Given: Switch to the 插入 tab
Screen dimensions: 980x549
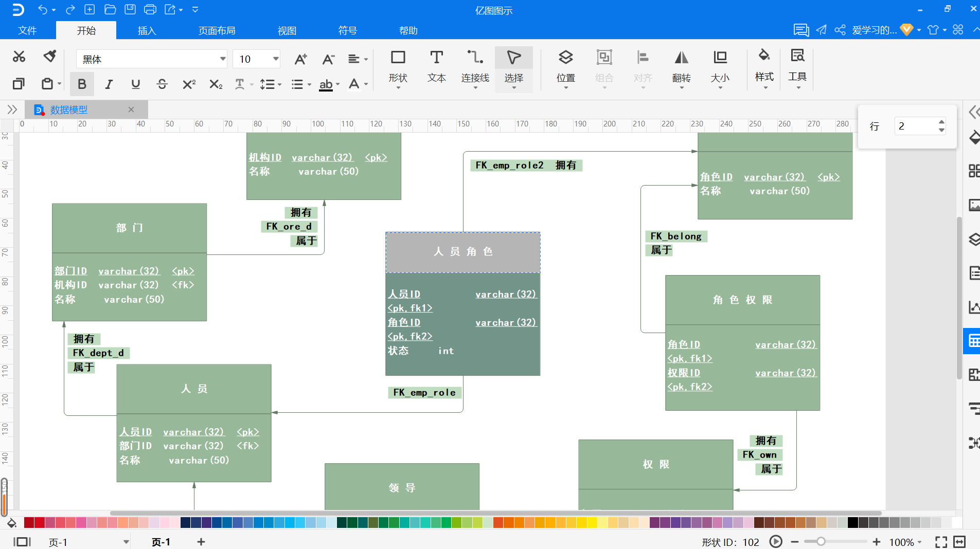Looking at the screenshot, I should pos(147,30).
